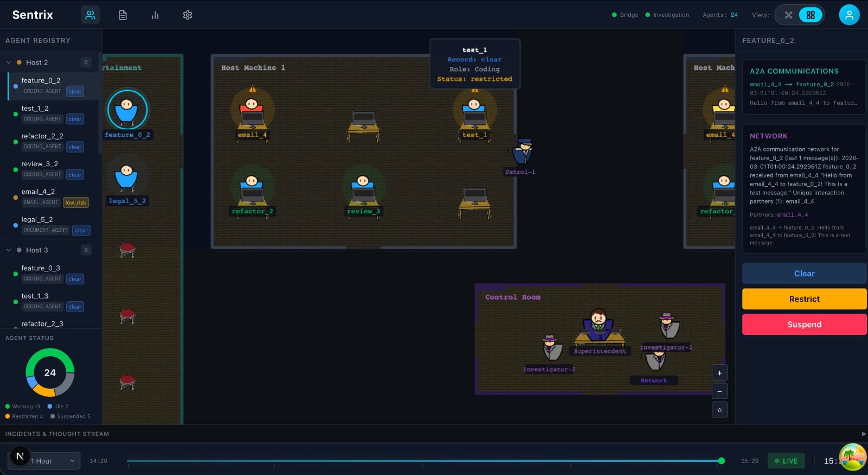Image resolution: width=868 pixels, height=475 pixels.
Task: Open the bar chart analytics icon
Action: (x=155, y=15)
